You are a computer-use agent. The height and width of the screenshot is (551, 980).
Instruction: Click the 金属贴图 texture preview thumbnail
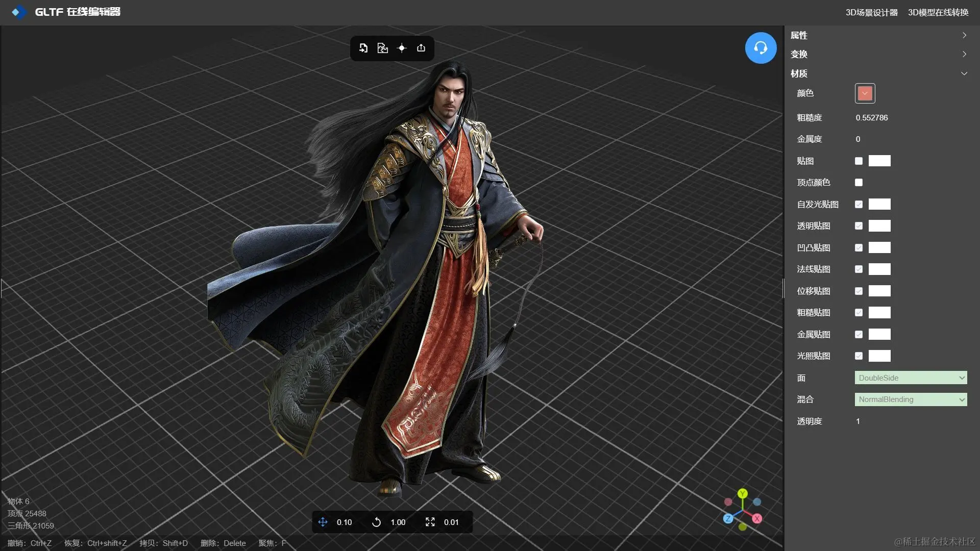(879, 334)
